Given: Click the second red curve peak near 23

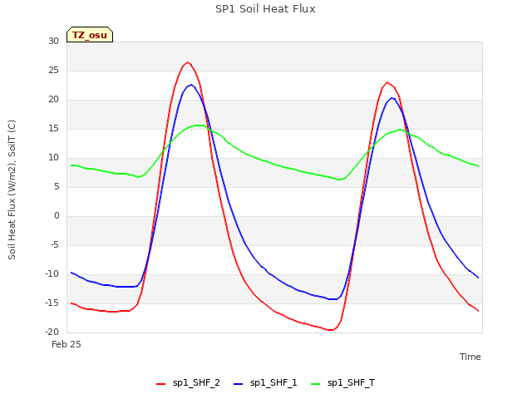Looking at the screenshot, I should [387, 82].
